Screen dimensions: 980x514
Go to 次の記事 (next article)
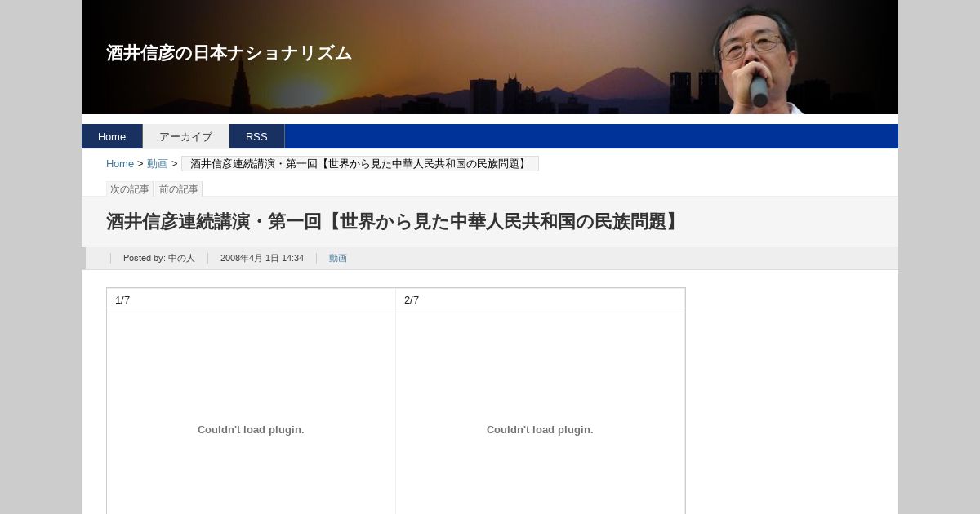130,189
